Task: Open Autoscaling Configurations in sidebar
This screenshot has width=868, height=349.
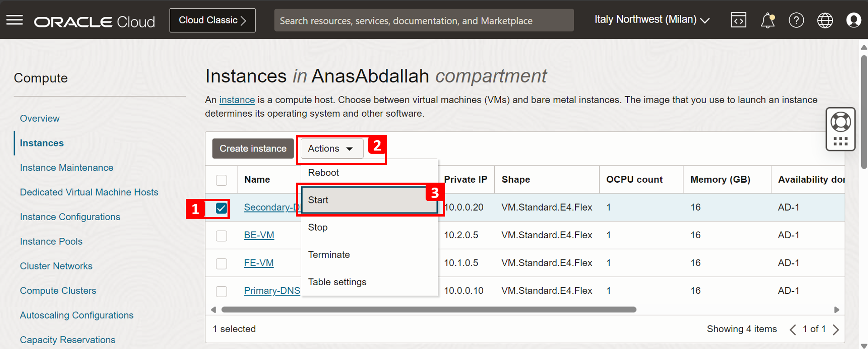Action: pyautogui.click(x=76, y=316)
